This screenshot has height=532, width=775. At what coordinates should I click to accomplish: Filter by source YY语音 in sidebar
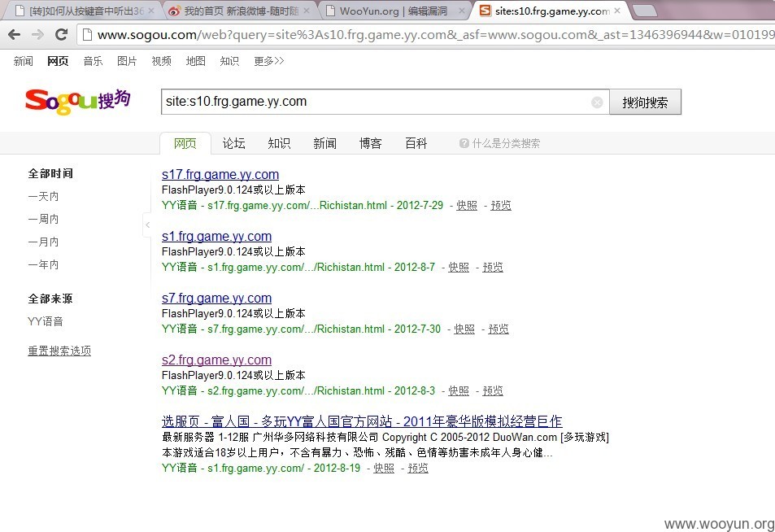(46, 321)
